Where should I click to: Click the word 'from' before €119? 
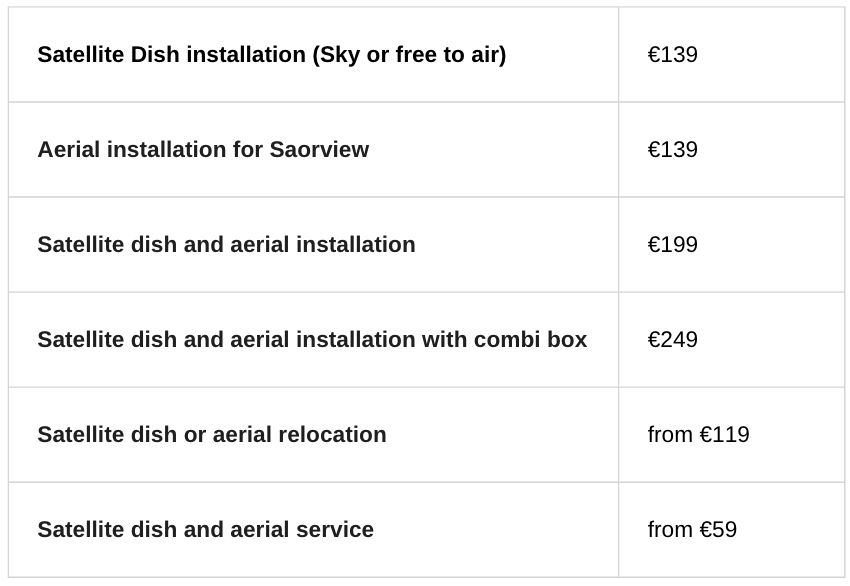[670, 435]
